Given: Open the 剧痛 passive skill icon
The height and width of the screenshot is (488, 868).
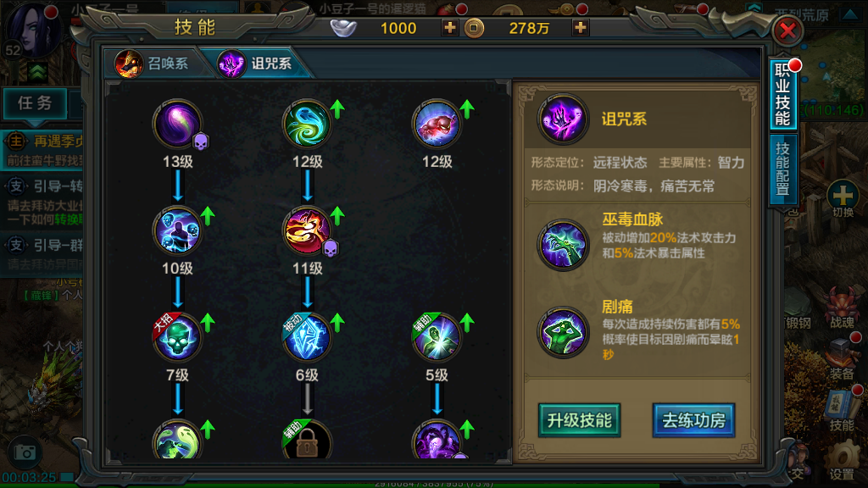Looking at the screenshot, I should 563,332.
